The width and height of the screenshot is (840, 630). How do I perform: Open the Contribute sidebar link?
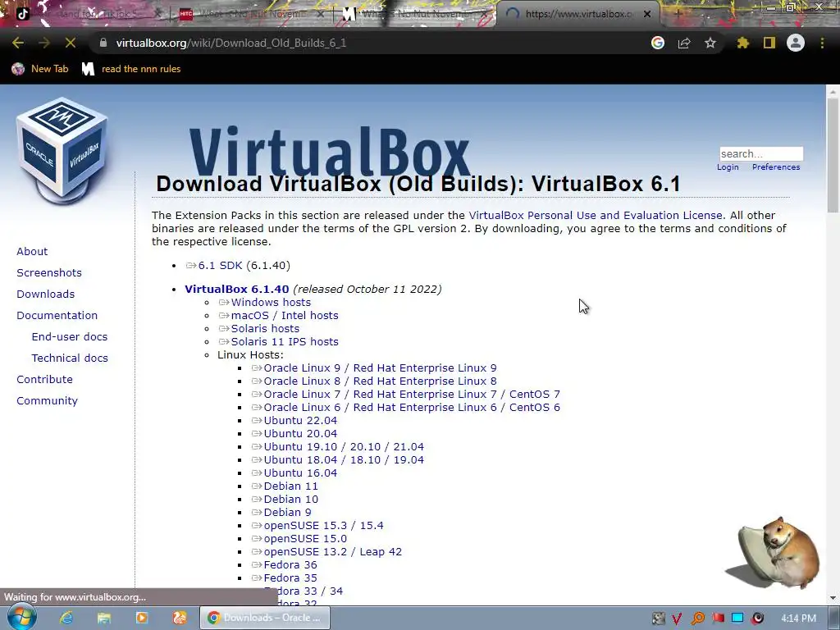tap(44, 379)
